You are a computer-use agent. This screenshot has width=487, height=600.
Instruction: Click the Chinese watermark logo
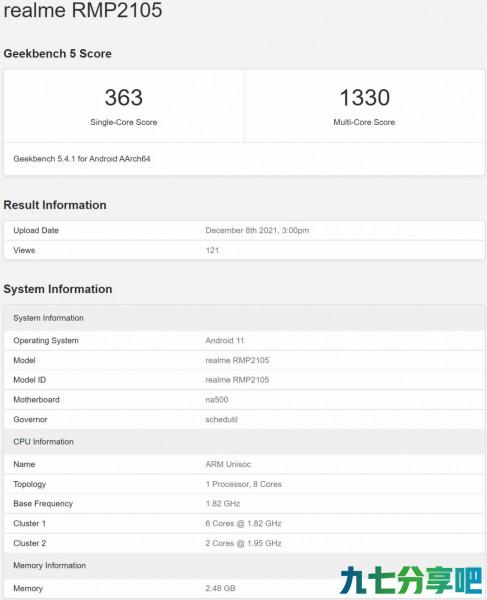[411, 580]
